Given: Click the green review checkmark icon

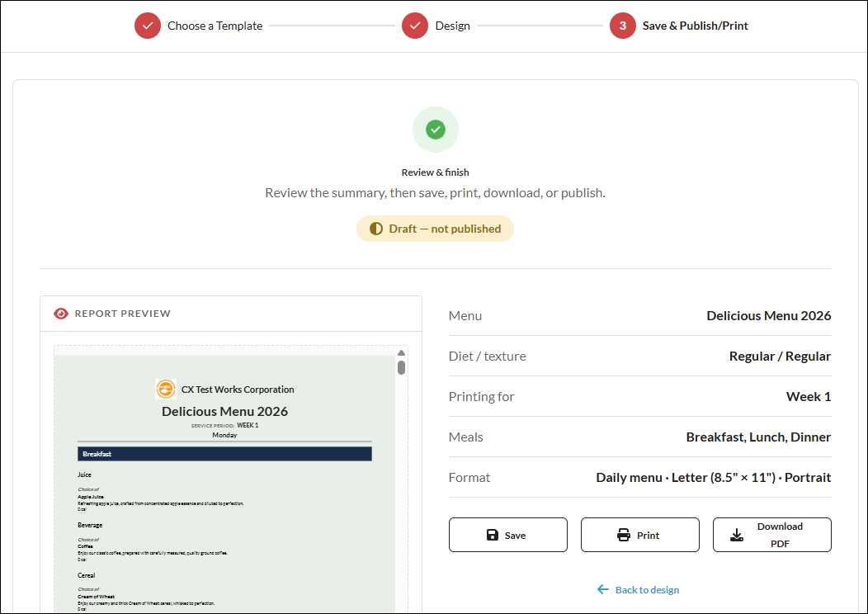Looking at the screenshot, I should click(x=436, y=130).
